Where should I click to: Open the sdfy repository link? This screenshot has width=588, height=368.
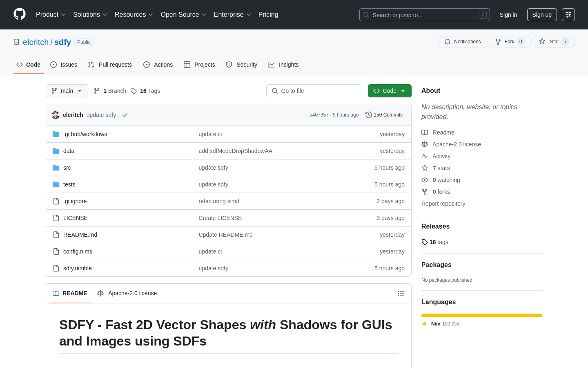tap(62, 42)
